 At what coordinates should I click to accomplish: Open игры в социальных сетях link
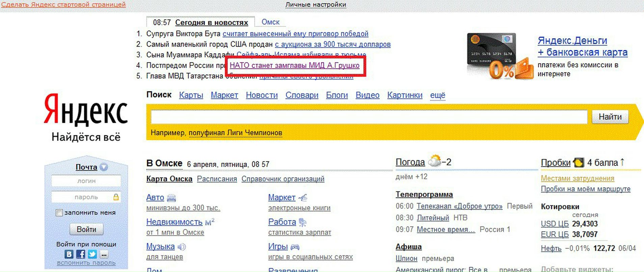click(311, 257)
